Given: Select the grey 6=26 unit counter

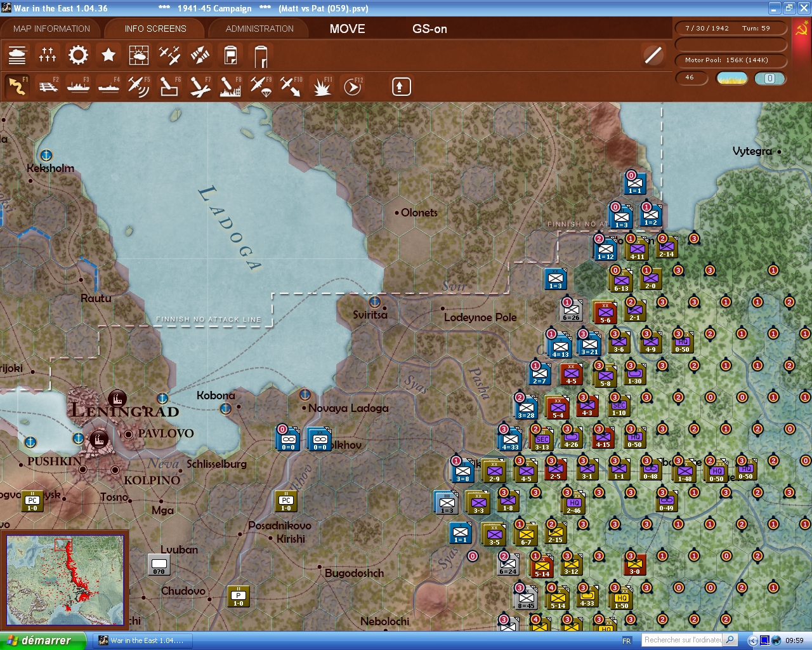Looking at the screenshot, I should pyautogui.click(x=571, y=311).
